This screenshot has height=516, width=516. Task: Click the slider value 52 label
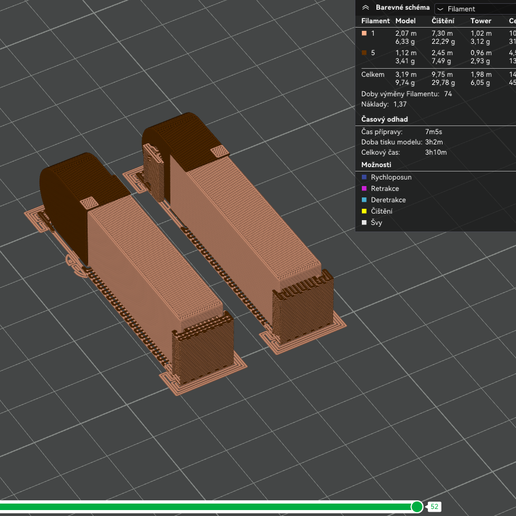[x=434, y=507]
